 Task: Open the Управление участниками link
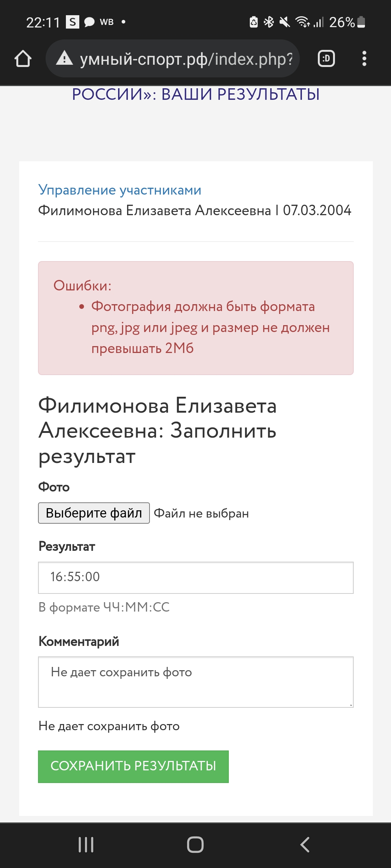click(120, 190)
